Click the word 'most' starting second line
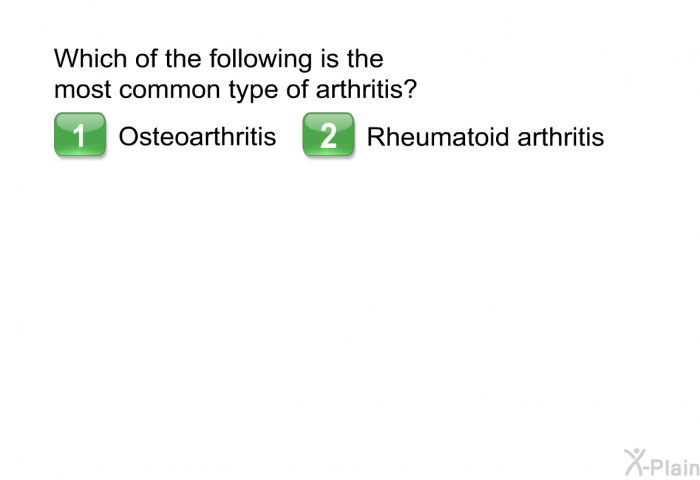This screenshot has height=480, width=700. 83,90
